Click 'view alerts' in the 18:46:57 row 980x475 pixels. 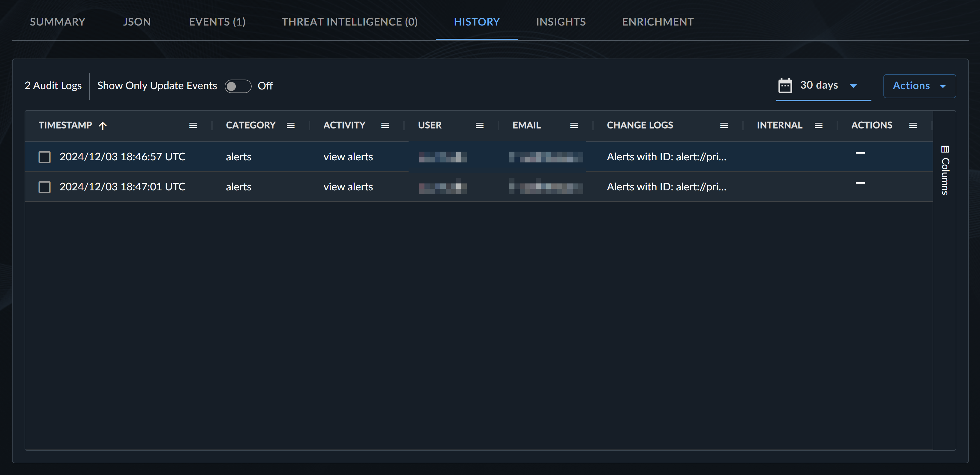(348, 156)
